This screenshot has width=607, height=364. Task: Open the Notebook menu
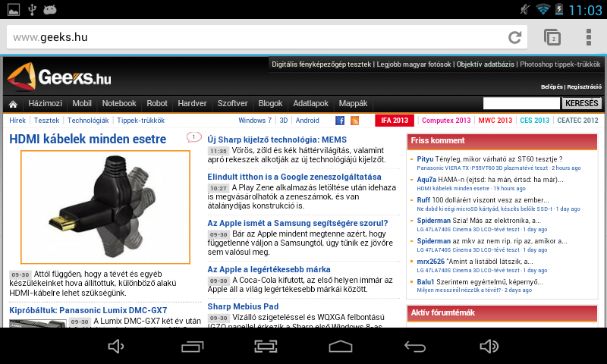(x=119, y=104)
